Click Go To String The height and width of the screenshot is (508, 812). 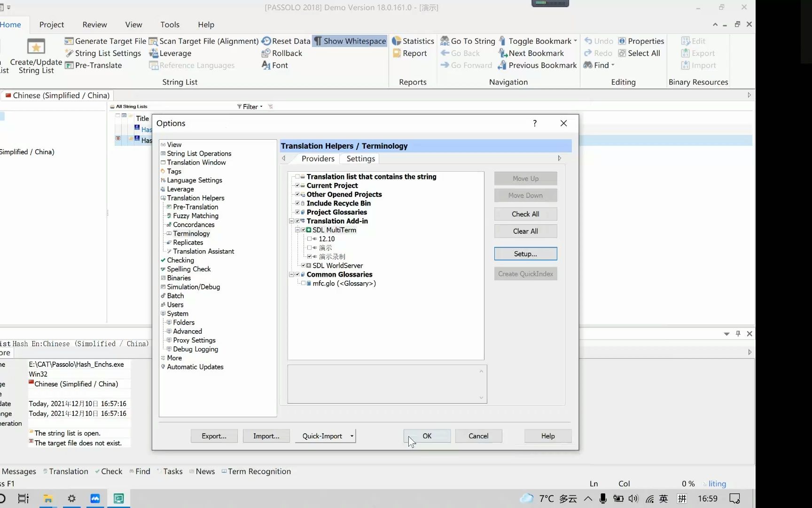(x=468, y=41)
